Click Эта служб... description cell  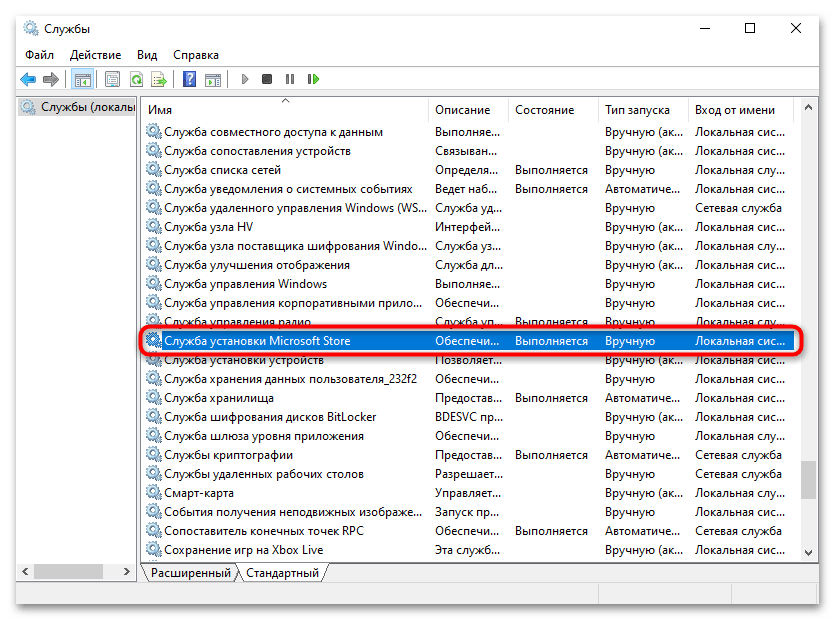pos(468,550)
